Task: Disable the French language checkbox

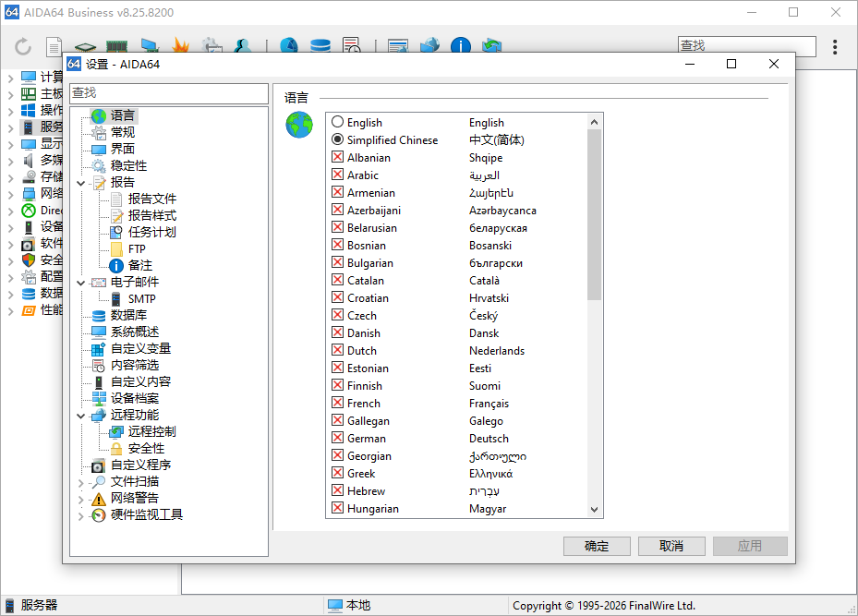Action: 337,403
